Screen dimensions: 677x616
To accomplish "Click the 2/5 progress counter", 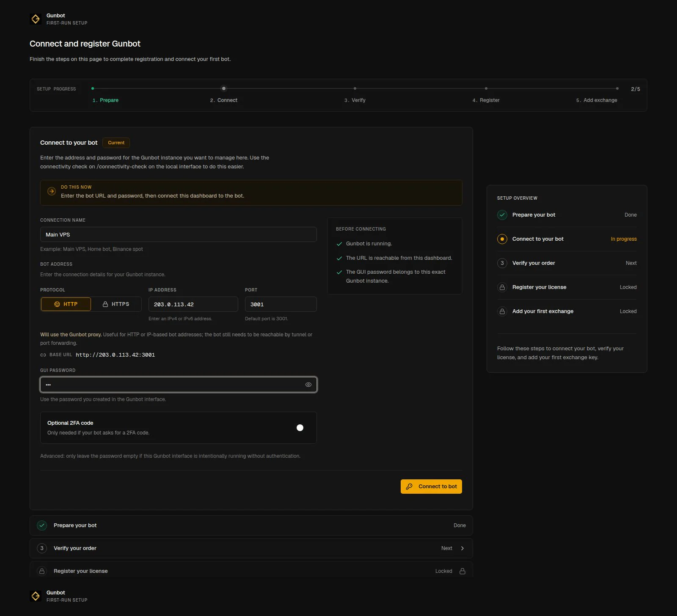I will coord(636,89).
